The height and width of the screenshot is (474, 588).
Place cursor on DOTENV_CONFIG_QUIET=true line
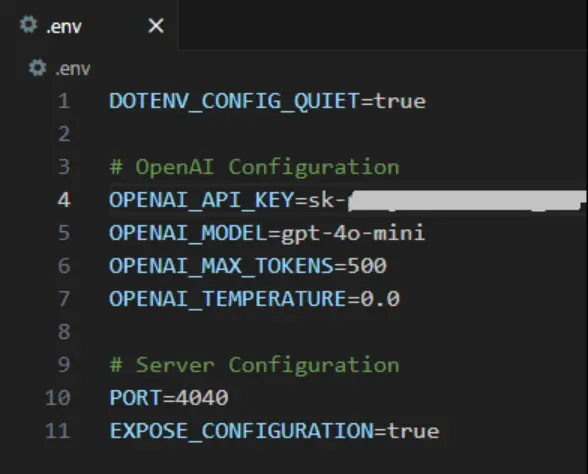[267, 101]
